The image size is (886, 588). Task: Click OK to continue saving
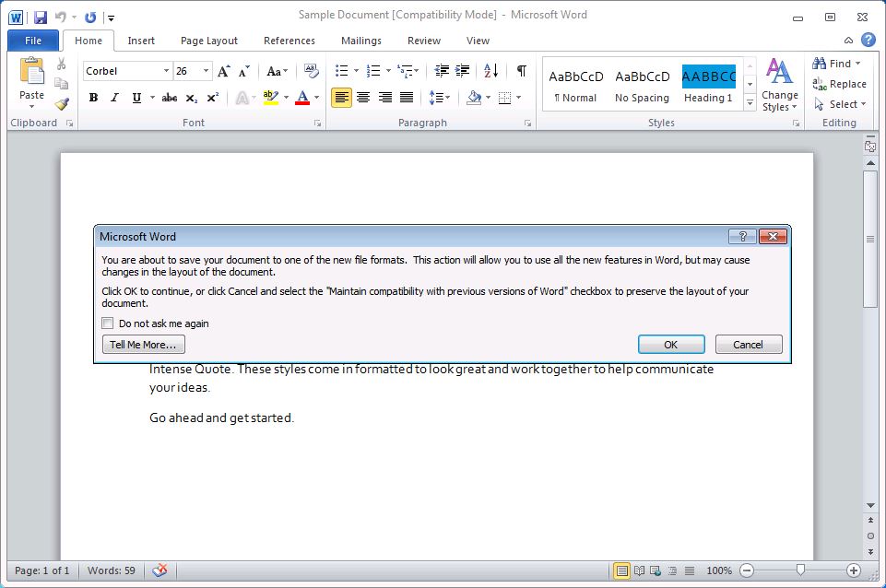pos(671,345)
